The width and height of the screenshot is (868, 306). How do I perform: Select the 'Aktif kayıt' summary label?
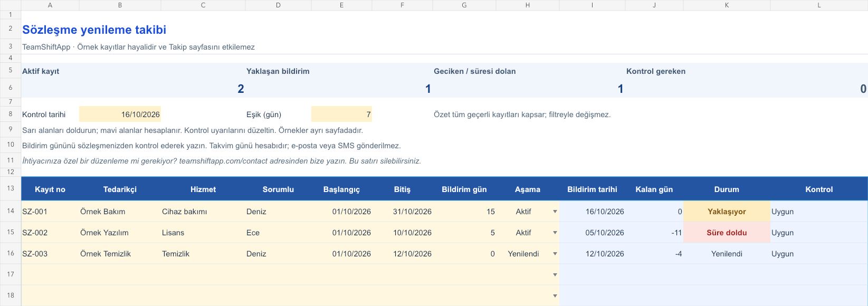pyautogui.click(x=41, y=71)
